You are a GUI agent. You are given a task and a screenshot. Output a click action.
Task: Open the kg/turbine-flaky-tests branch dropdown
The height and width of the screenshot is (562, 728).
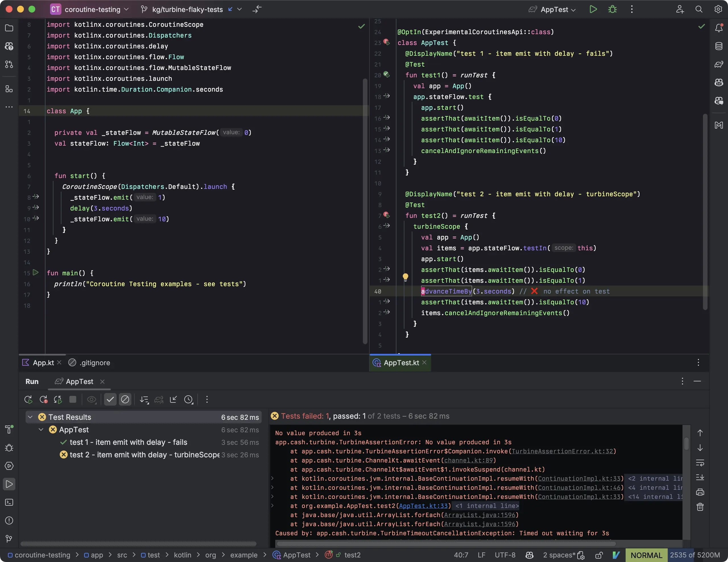pos(188,9)
